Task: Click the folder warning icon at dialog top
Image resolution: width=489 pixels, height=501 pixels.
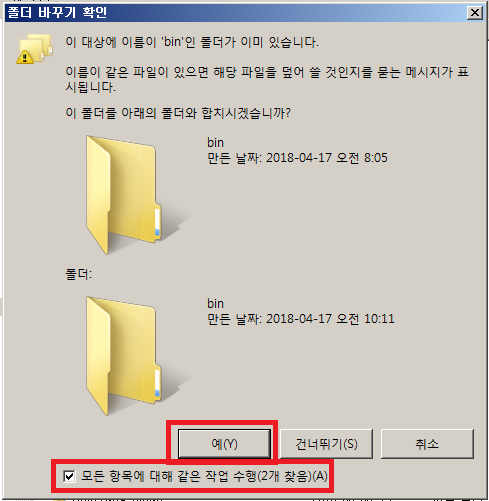Action: (35, 49)
